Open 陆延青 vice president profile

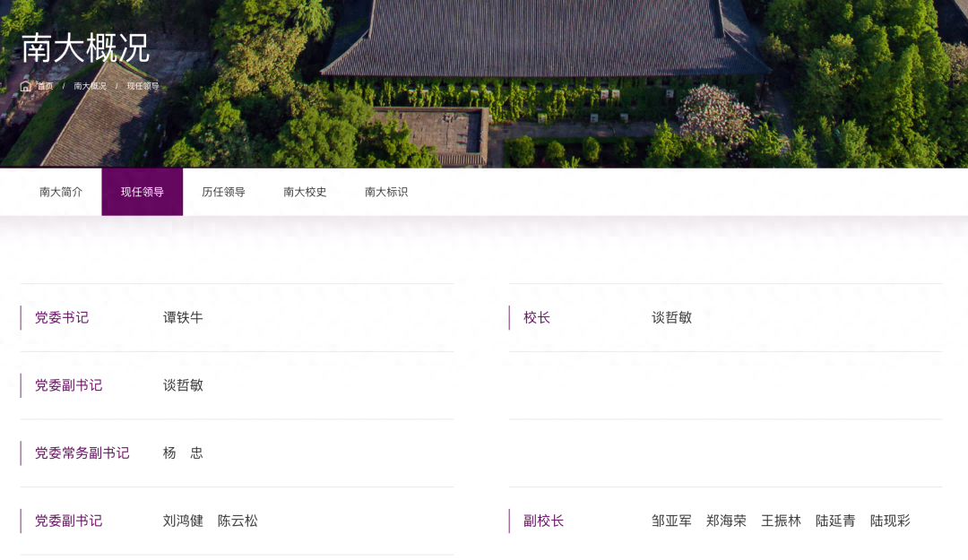[x=835, y=521]
